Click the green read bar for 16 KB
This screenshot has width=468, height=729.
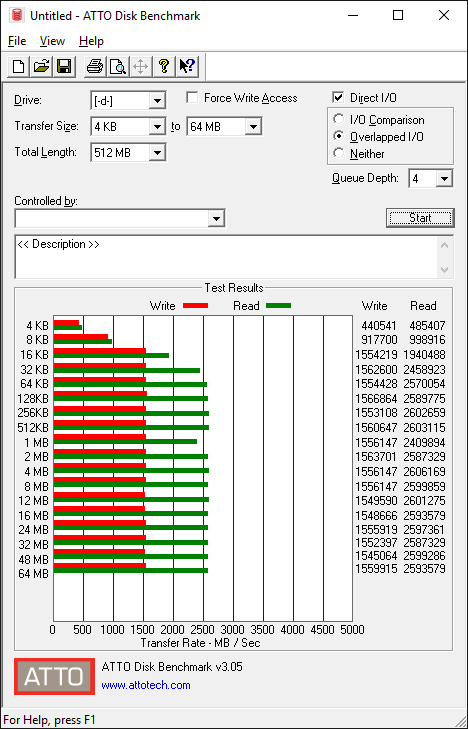click(112, 356)
